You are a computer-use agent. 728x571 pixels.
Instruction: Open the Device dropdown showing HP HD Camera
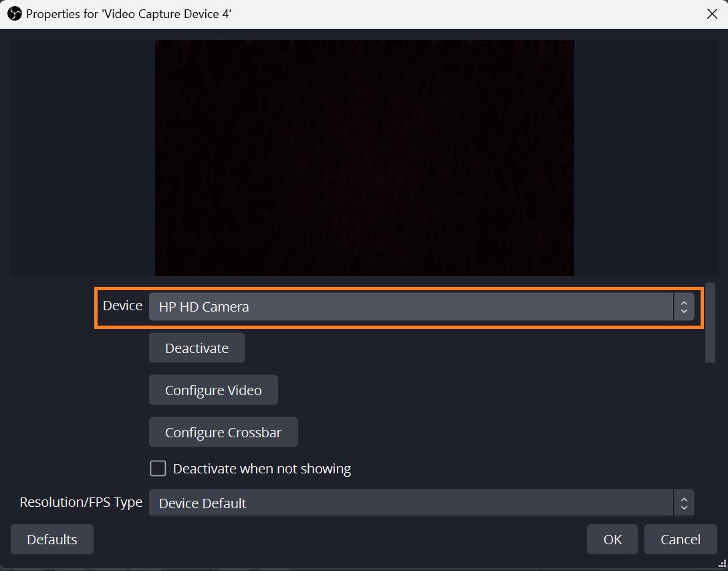click(x=421, y=306)
